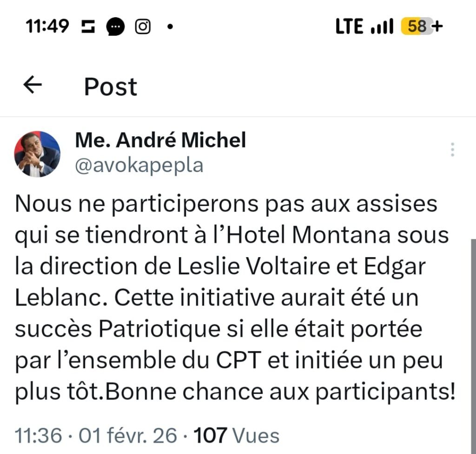This screenshot has width=476, height=454.
Task: Tap the battery indicator showing 58
Action: (416, 27)
